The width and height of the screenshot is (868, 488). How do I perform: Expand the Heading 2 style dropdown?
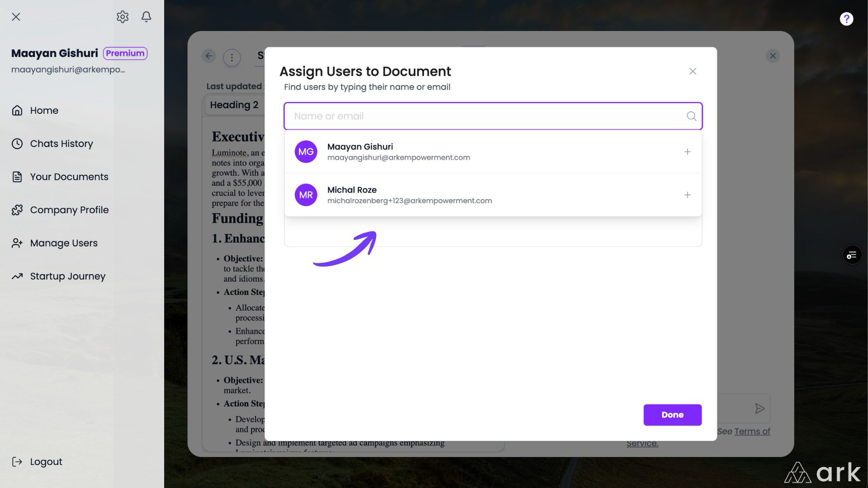(234, 105)
